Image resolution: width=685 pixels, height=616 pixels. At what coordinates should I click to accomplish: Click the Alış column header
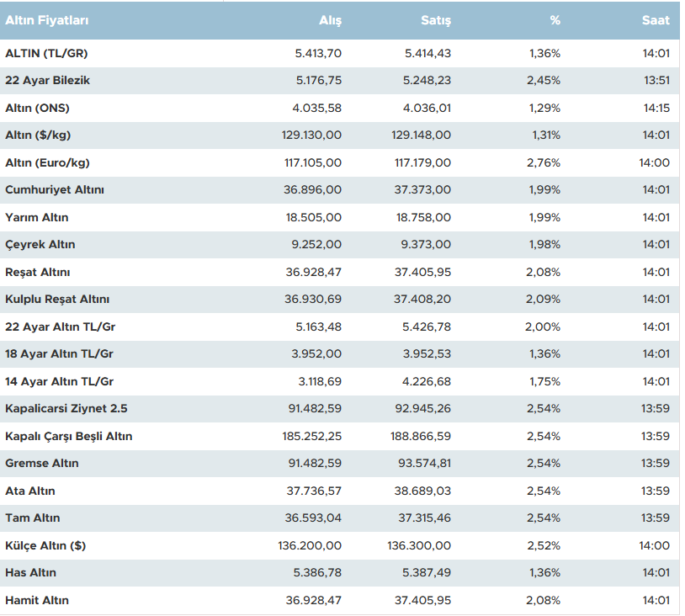click(330, 20)
